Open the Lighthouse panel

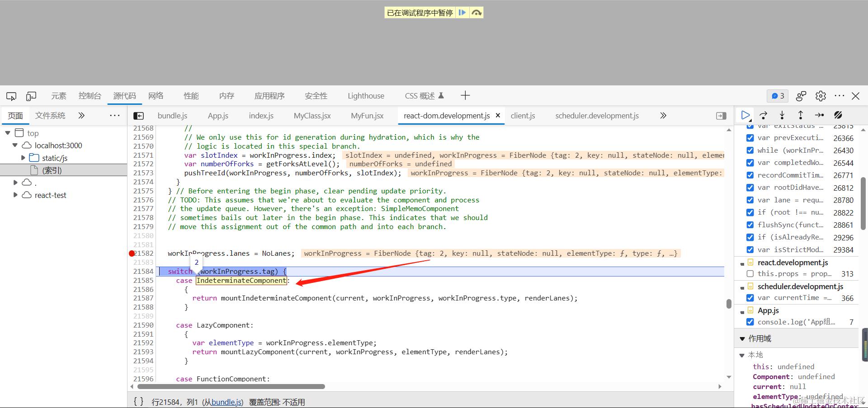click(x=366, y=96)
